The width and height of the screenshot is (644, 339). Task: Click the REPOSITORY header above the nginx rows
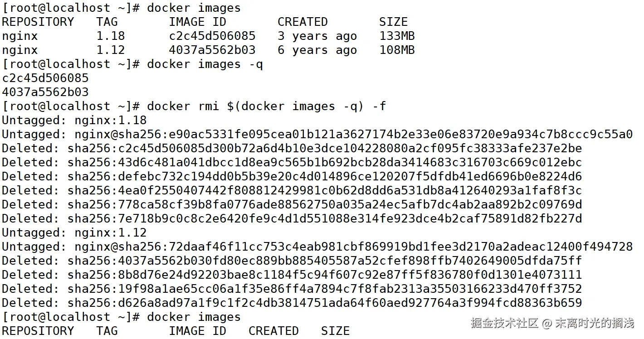pyautogui.click(x=38, y=22)
